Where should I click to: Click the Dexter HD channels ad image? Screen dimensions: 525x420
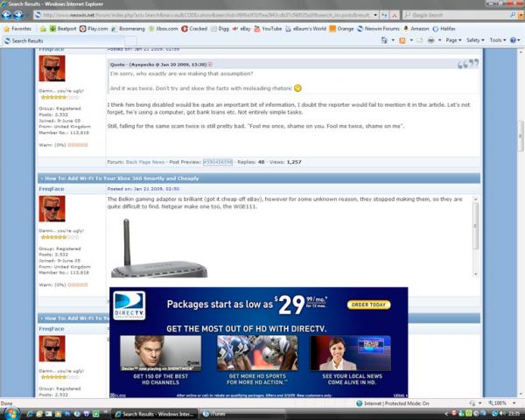click(x=161, y=353)
